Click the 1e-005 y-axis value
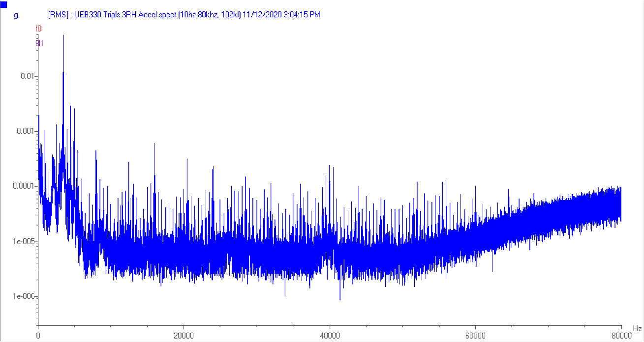This screenshot has width=644, height=342. point(24,241)
